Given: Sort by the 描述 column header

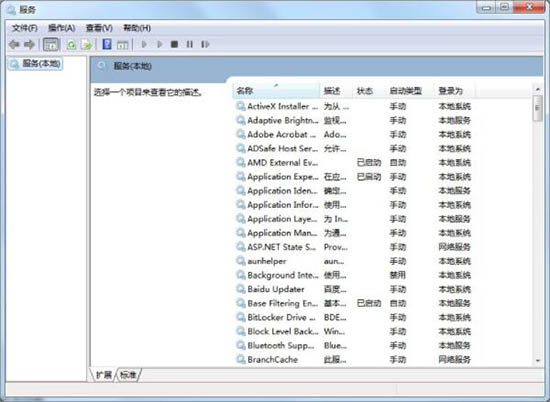Looking at the screenshot, I should coord(336,91).
